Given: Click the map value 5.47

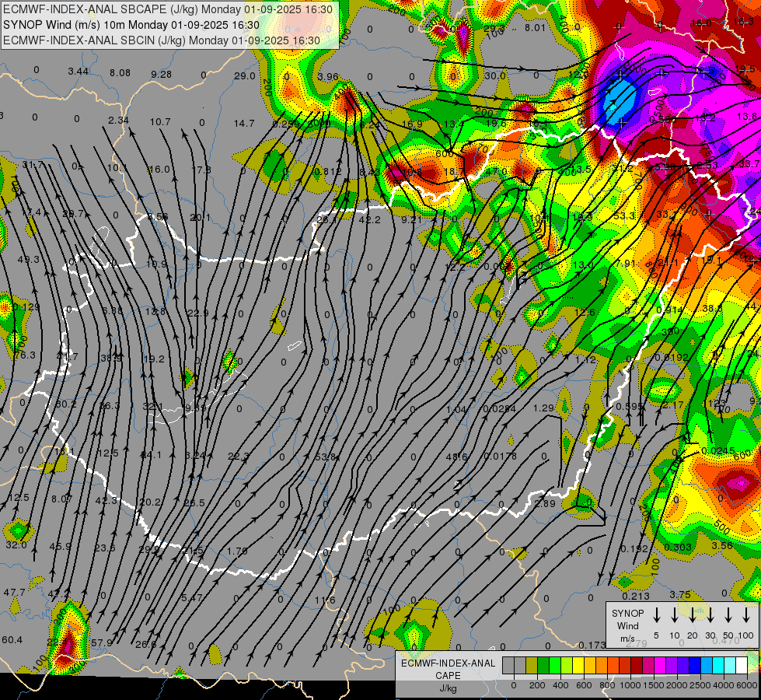Looking at the screenshot, I should [x=192, y=597].
